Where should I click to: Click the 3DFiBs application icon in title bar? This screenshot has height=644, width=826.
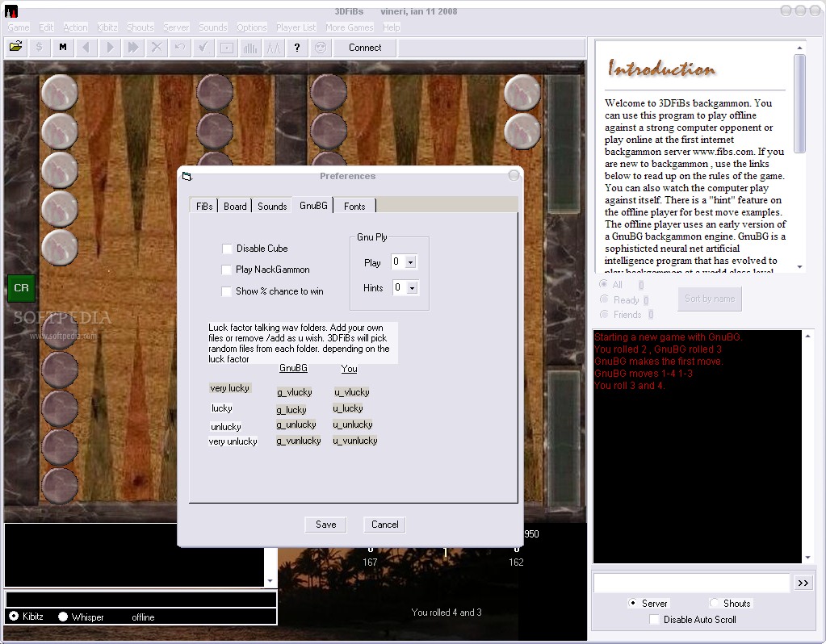[x=11, y=11]
